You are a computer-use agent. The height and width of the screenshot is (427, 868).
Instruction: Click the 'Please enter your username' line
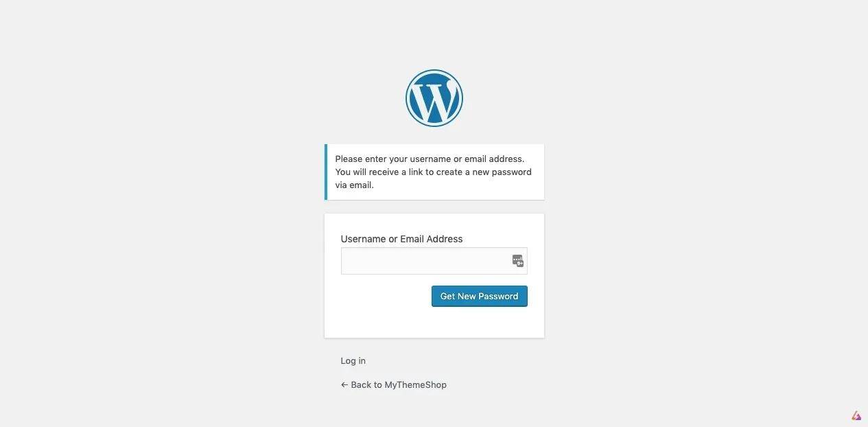pyautogui.click(x=430, y=159)
